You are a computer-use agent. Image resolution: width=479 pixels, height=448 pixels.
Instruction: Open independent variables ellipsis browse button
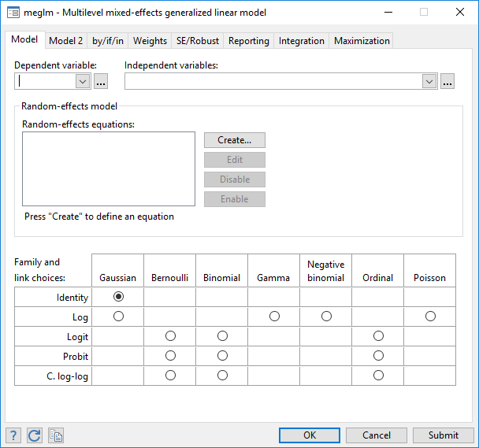click(x=447, y=81)
